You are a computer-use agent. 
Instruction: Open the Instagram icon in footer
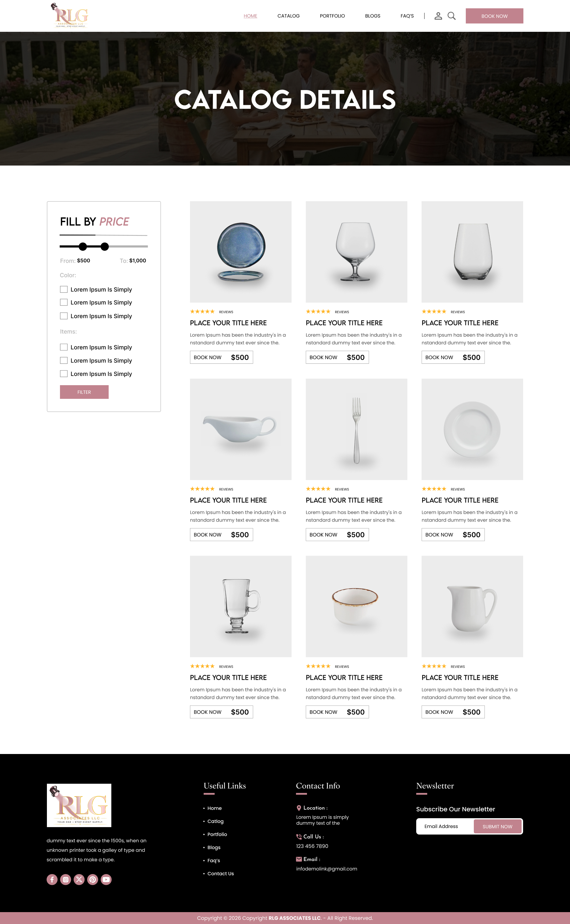point(66,879)
